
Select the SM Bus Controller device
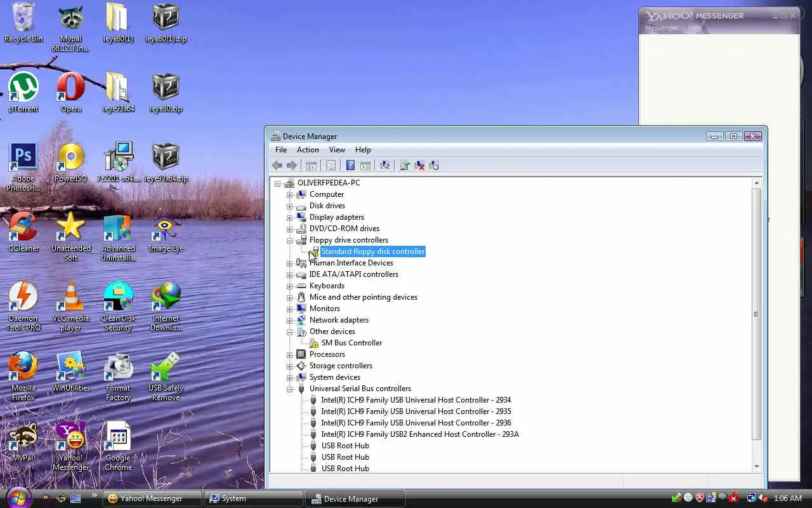pyautogui.click(x=351, y=343)
